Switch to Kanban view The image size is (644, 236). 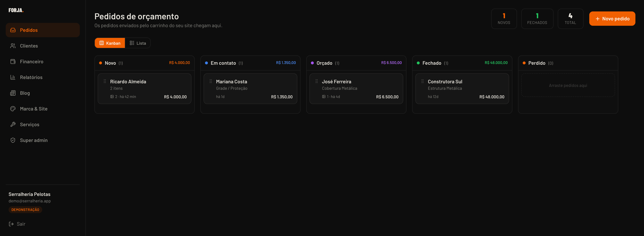click(110, 43)
